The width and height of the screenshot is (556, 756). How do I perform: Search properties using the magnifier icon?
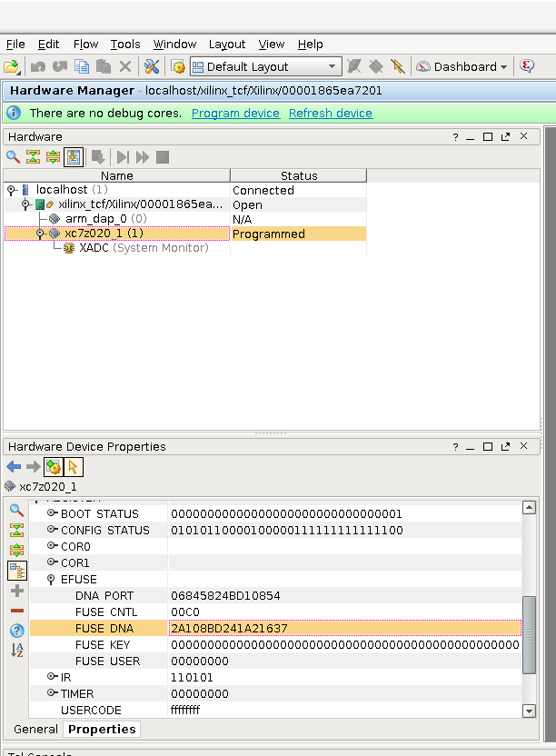pyautogui.click(x=16, y=511)
